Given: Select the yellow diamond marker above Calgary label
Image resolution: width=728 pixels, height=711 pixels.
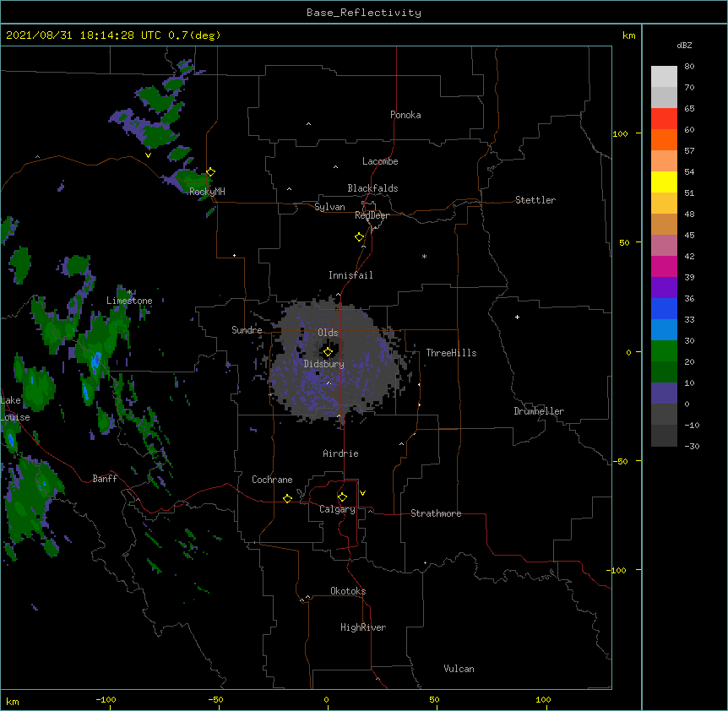Looking at the screenshot, I should coord(342,497).
